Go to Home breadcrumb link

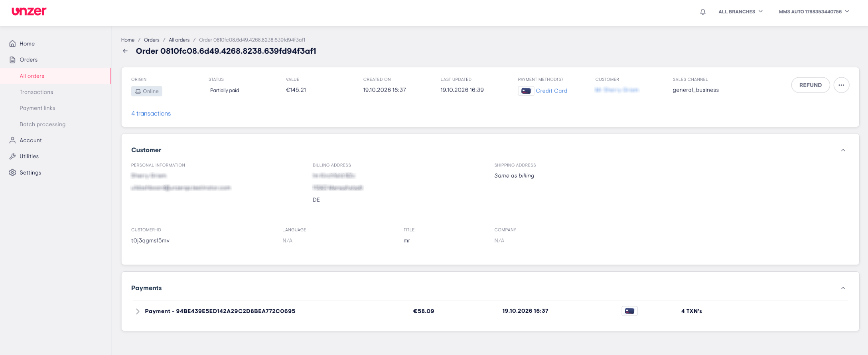tap(128, 40)
